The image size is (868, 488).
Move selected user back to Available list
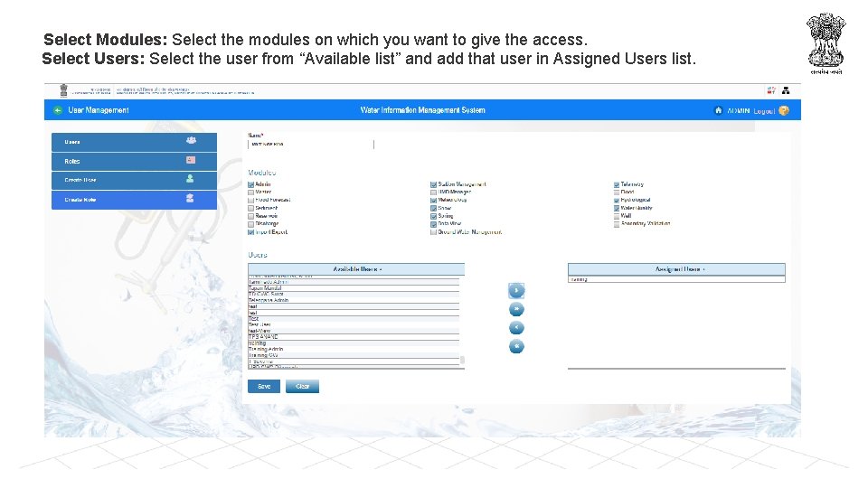(x=516, y=328)
